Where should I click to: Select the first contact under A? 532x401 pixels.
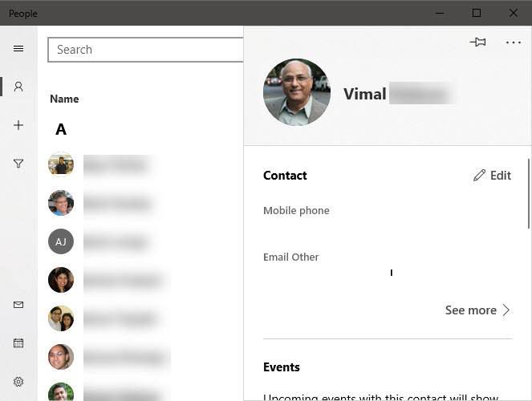102,164
